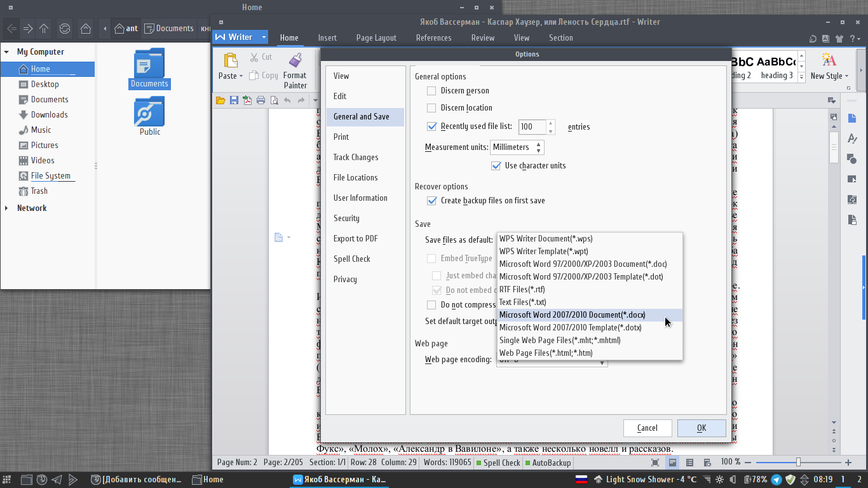Click the Print icon in quick toolbar
The image size is (868, 488).
click(x=261, y=100)
